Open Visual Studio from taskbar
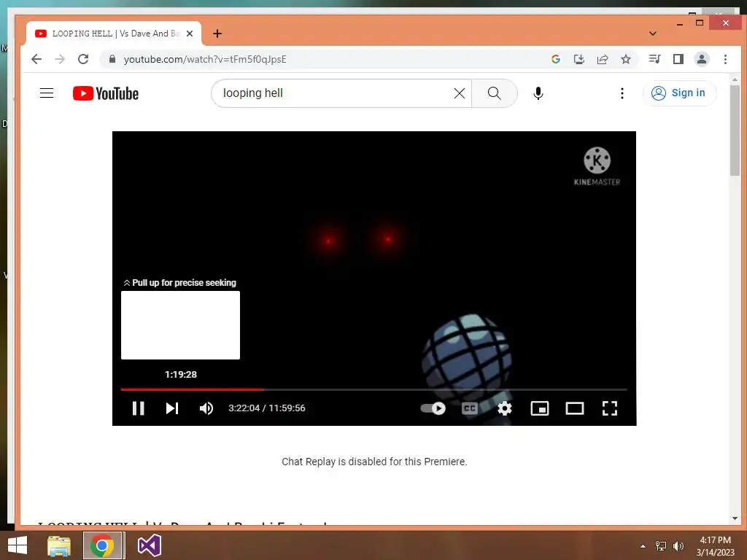Viewport: 747px width, 560px height. [149, 545]
